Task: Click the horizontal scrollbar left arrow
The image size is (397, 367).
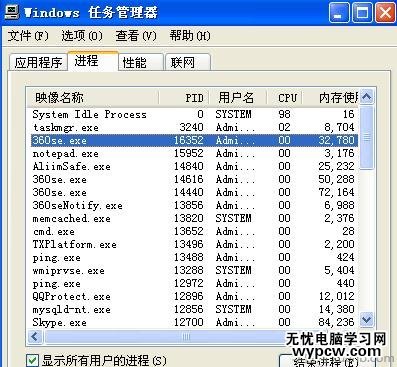Action: point(35,337)
